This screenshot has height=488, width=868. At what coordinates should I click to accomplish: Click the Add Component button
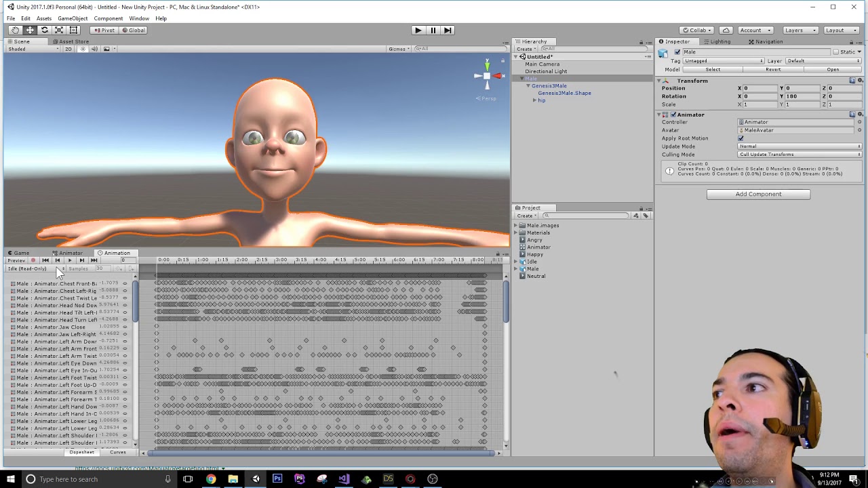point(758,194)
